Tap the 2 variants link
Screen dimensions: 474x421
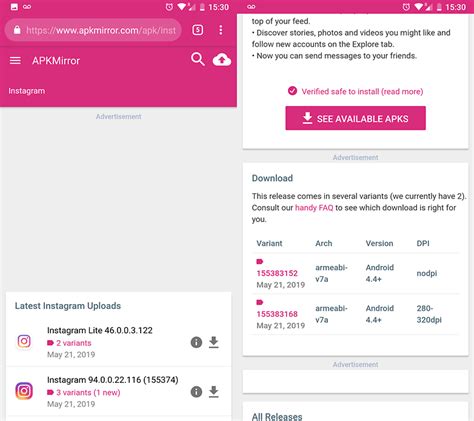coord(74,343)
